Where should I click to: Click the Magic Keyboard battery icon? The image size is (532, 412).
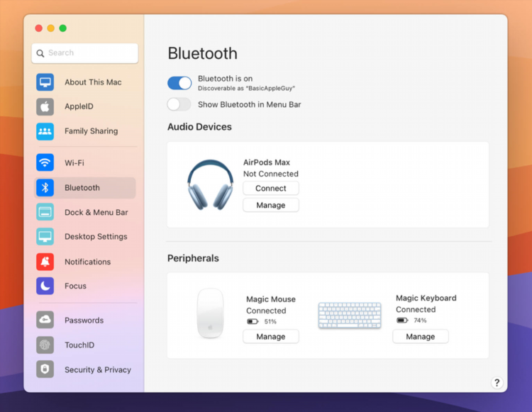tap(402, 320)
